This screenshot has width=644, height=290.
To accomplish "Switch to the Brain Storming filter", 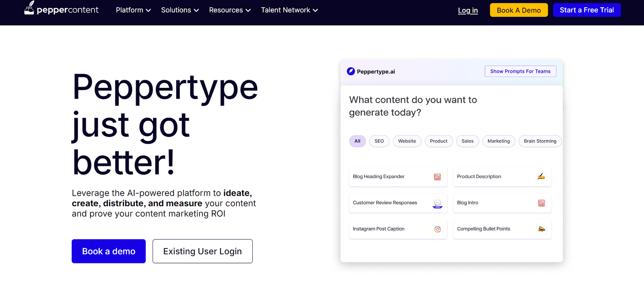I will [540, 141].
